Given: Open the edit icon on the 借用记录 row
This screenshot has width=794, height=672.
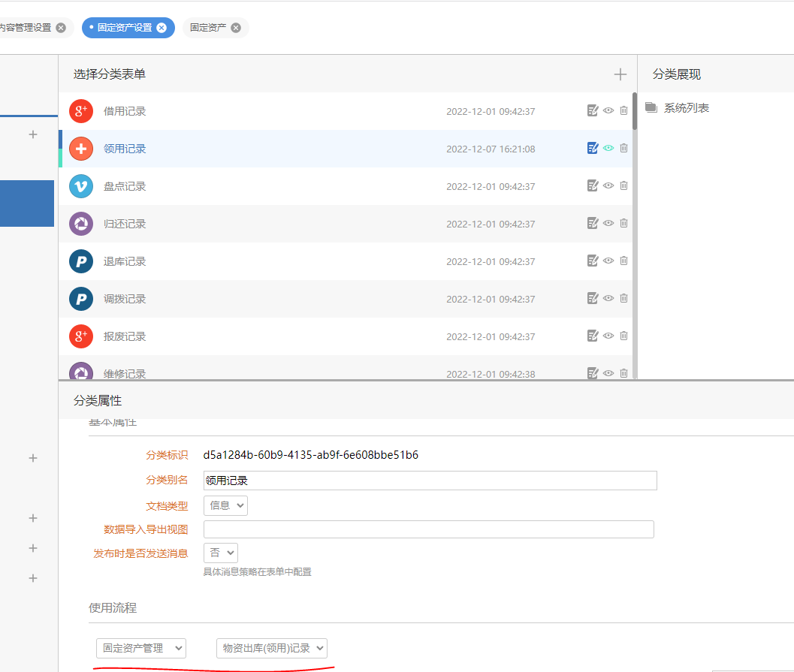Looking at the screenshot, I should tap(593, 110).
